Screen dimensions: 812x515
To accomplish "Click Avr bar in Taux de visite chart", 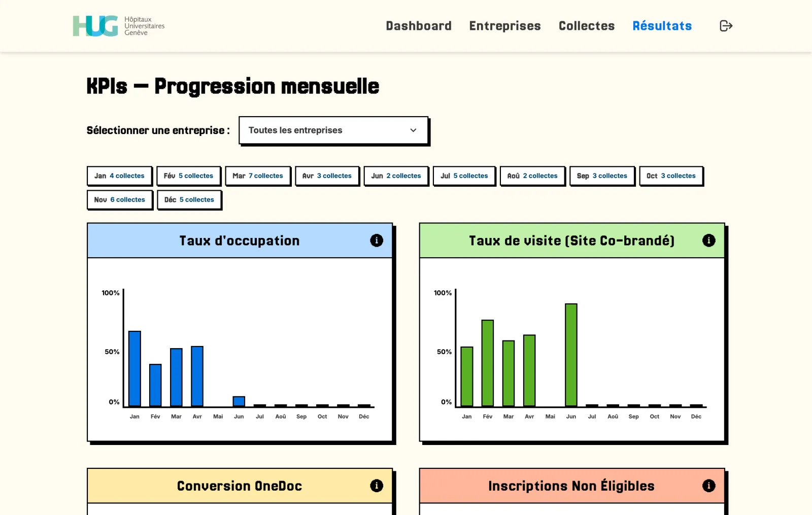I will [529, 371].
